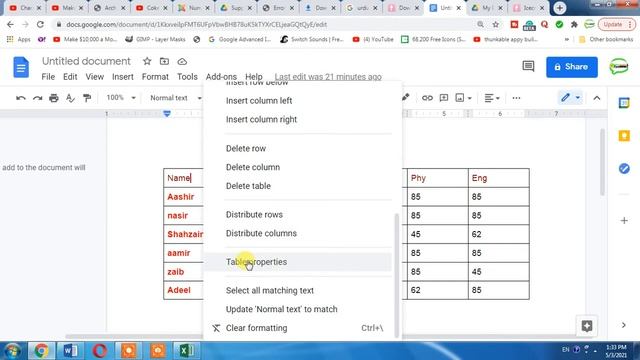
Task: Click the Docs home icon
Action: [x=21, y=67]
